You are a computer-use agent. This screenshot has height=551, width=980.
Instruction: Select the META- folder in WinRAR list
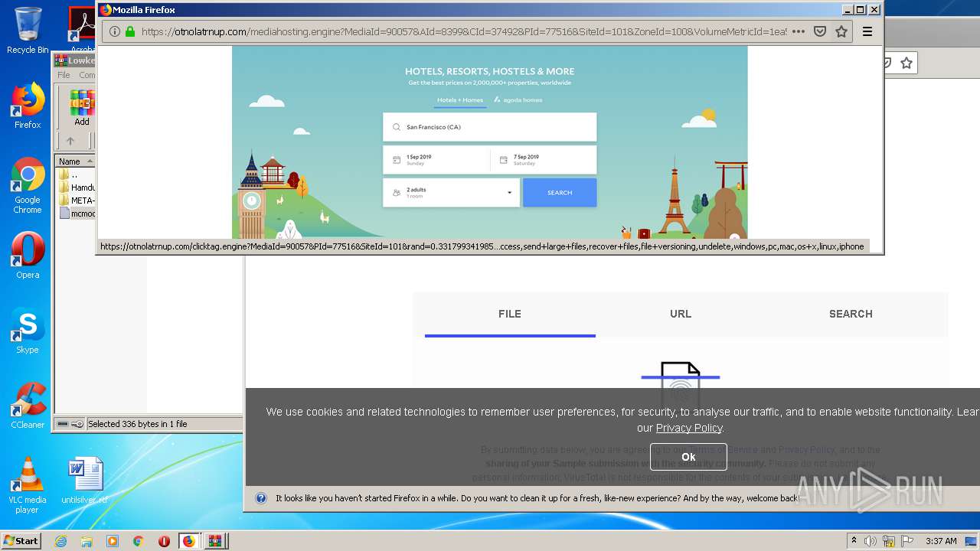point(77,201)
